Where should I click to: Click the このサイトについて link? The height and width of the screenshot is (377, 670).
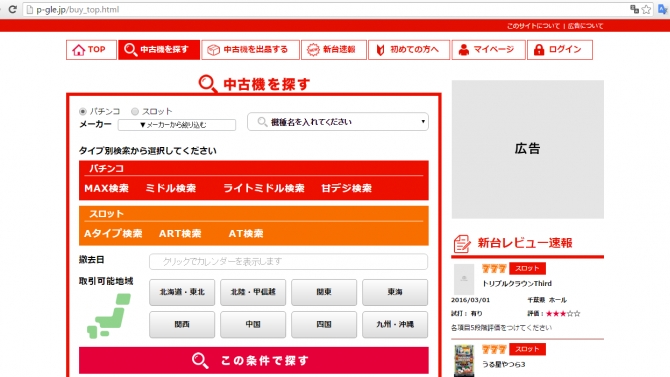533,26
